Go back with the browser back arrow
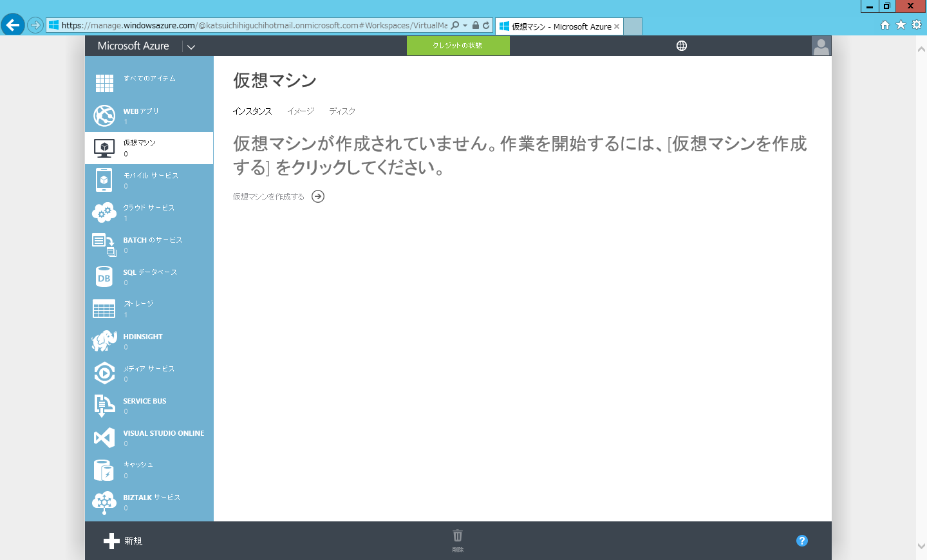Screen dimensions: 927x560 pyautogui.click(x=12, y=25)
